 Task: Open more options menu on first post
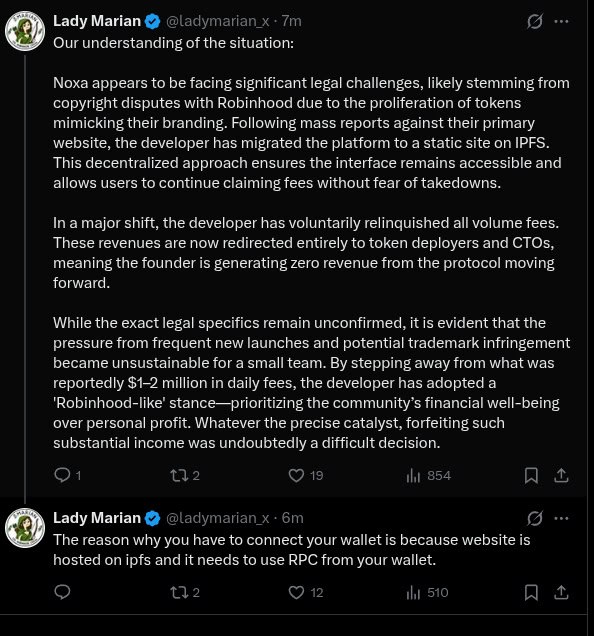[x=561, y=21]
